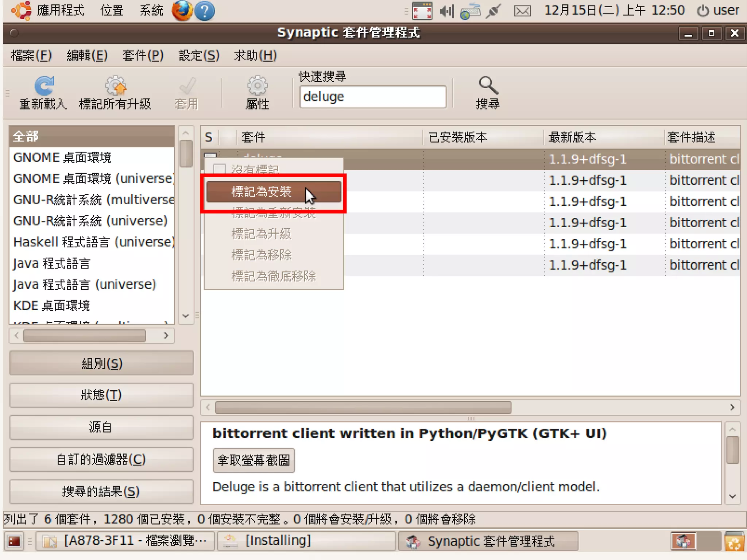Select Java 程式語言 (universe) category

[x=92, y=285]
